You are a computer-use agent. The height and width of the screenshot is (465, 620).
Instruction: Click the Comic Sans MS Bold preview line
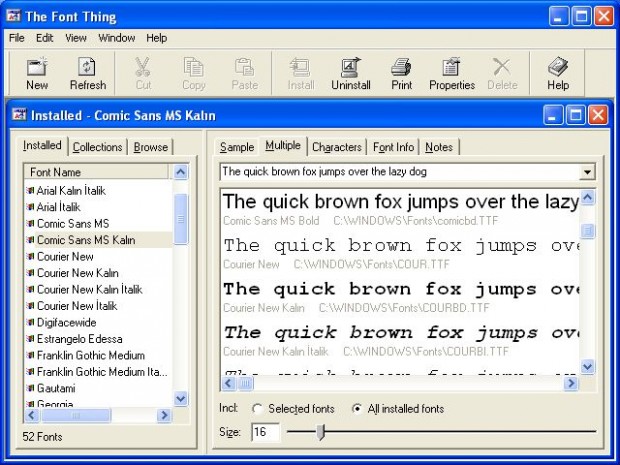pos(401,202)
